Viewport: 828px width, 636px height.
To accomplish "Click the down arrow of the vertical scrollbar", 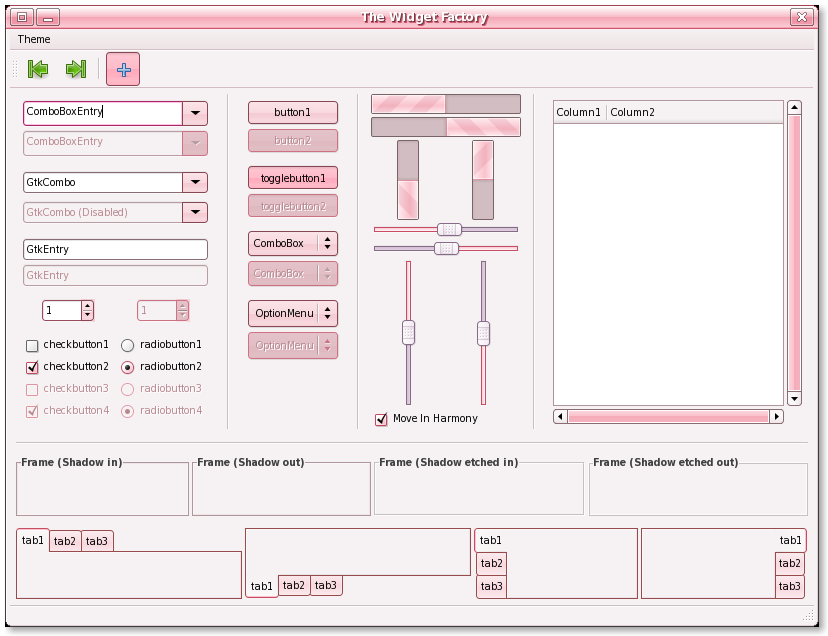I will (794, 398).
